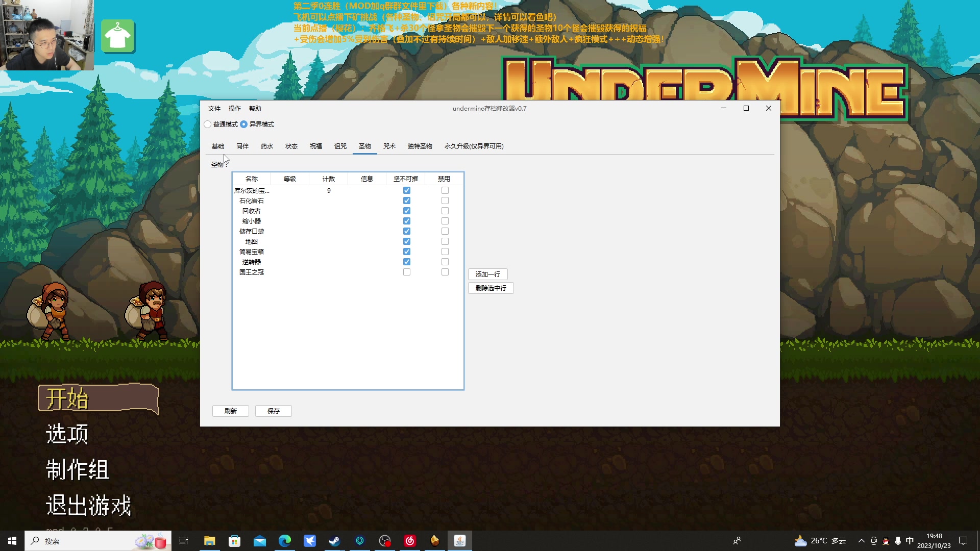Viewport: 980px width, 551px height.
Task: Click the count cell showing 9
Action: click(x=329, y=191)
